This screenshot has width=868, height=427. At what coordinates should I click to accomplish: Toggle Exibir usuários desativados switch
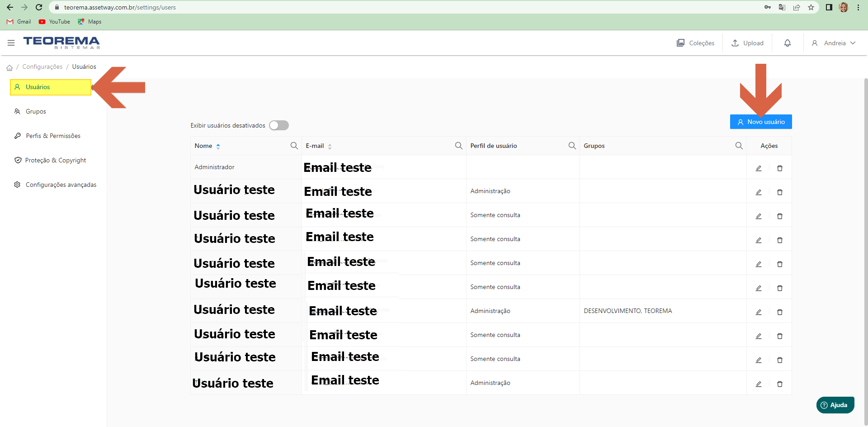(x=279, y=125)
